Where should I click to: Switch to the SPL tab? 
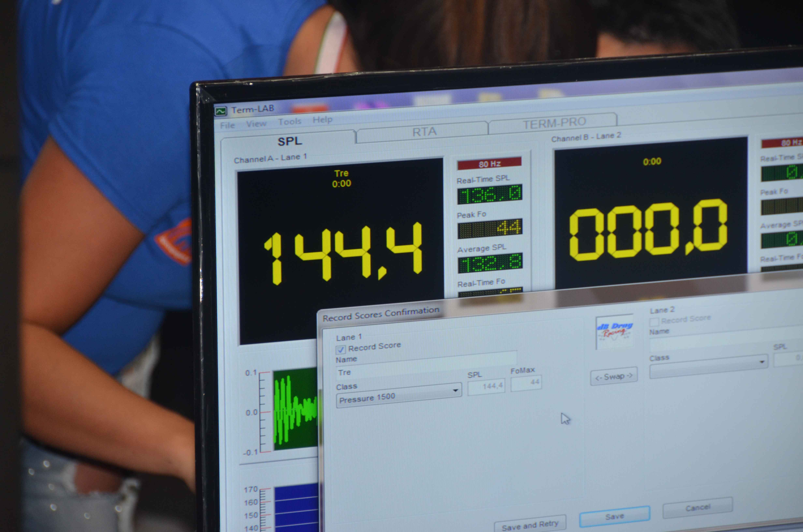click(x=289, y=141)
